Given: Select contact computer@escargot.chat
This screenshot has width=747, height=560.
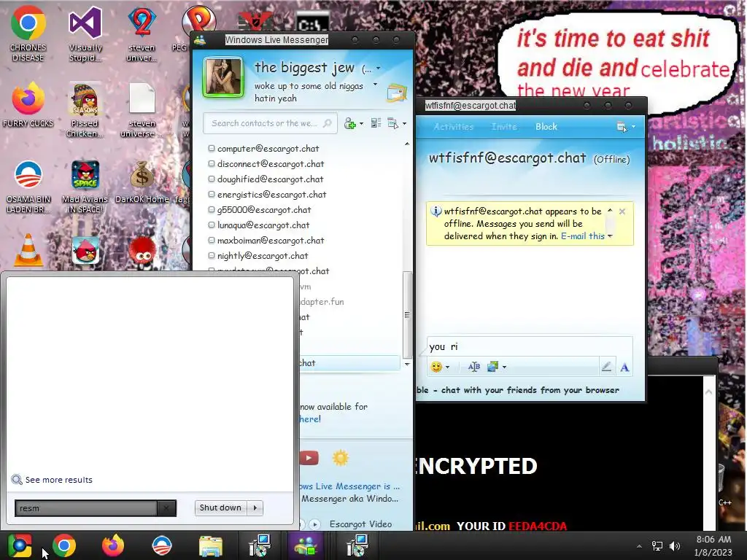Looking at the screenshot, I should click(x=268, y=149).
